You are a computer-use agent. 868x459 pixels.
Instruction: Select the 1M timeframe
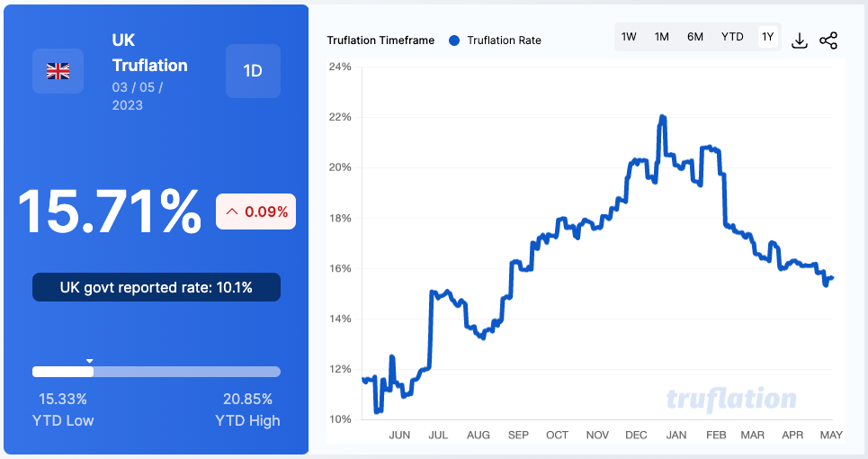click(661, 37)
